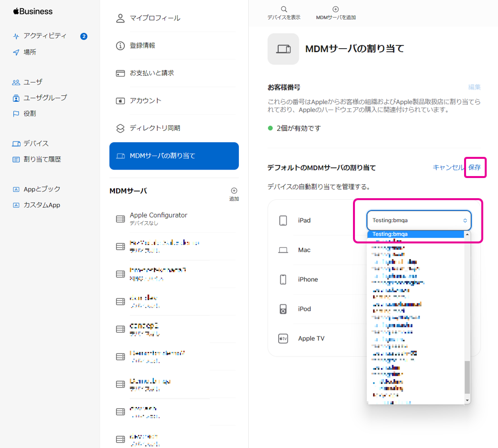498x448 pixels.
Task: Click the dropdown list's down scroll arrow
Action: point(468,400)
